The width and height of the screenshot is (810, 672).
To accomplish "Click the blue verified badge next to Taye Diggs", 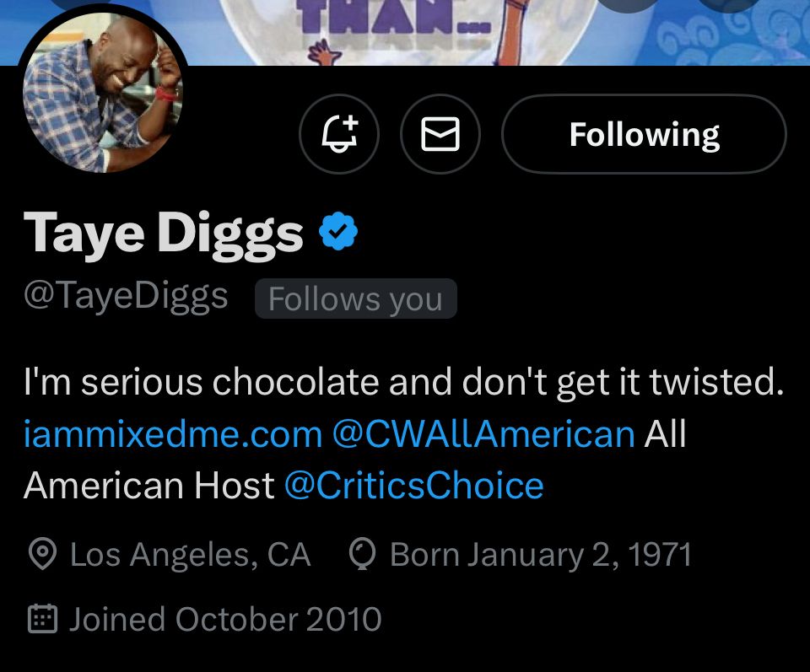I will coord(340,230).
